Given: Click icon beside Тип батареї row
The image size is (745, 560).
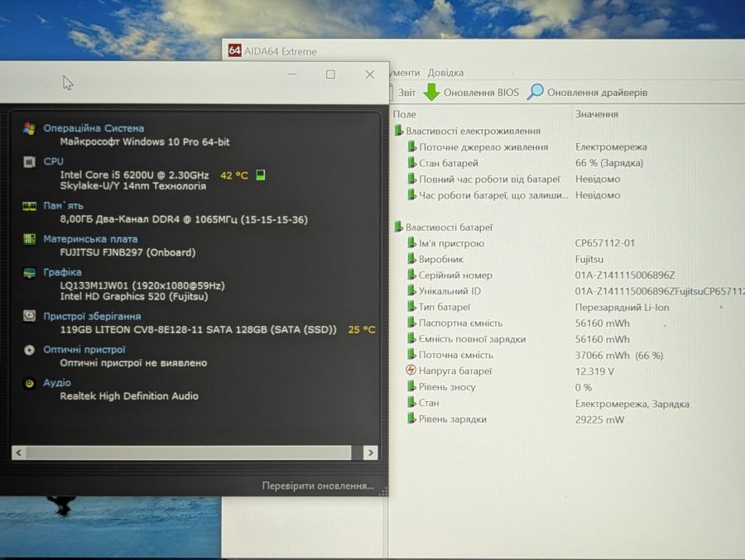Looking at the screenshot, I should (411, 307).
